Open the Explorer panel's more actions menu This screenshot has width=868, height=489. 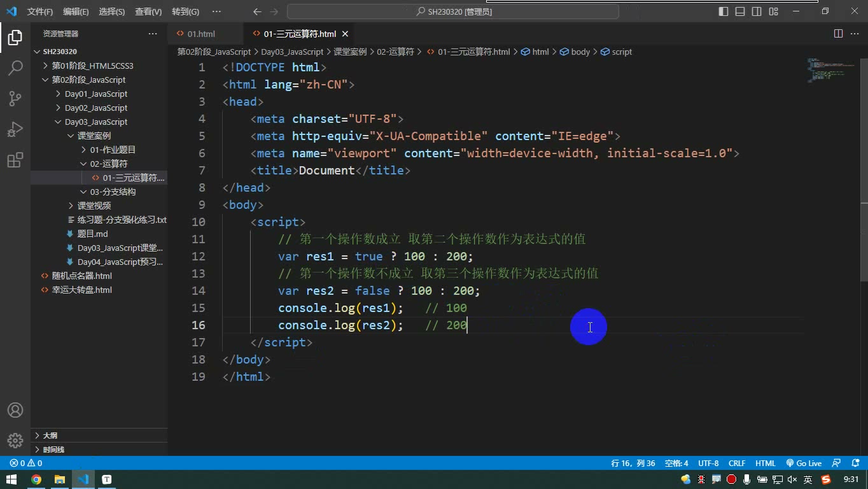click(153, 34)
